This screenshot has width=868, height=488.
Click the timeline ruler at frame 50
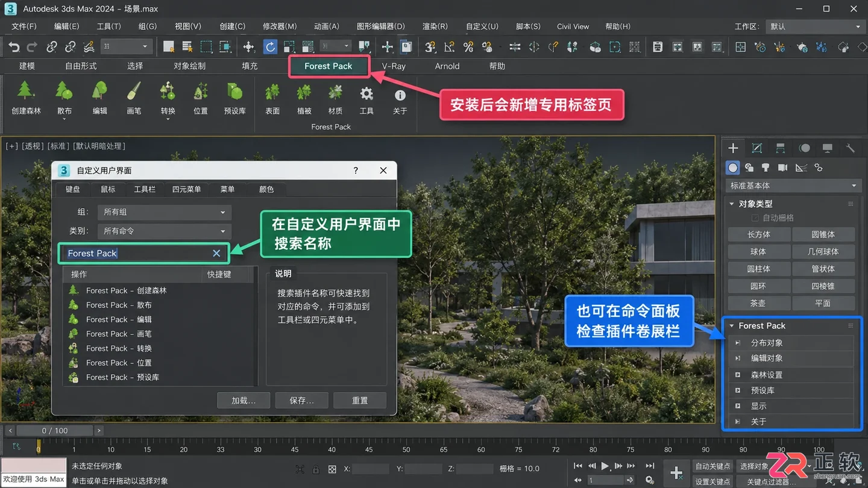tap(406, 448)
